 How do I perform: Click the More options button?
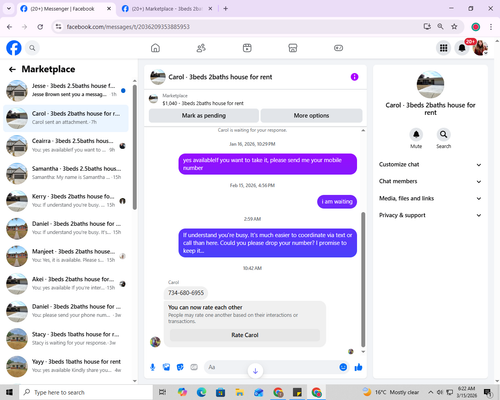coord(311,116)
